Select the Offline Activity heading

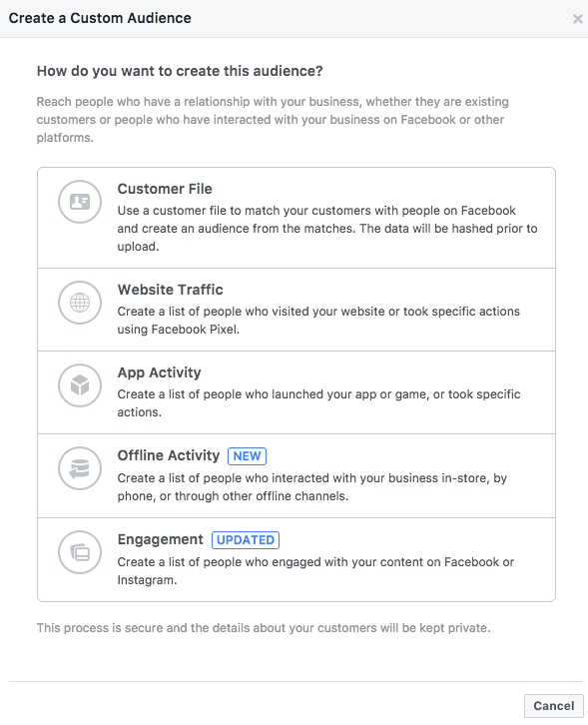(169, 455)
